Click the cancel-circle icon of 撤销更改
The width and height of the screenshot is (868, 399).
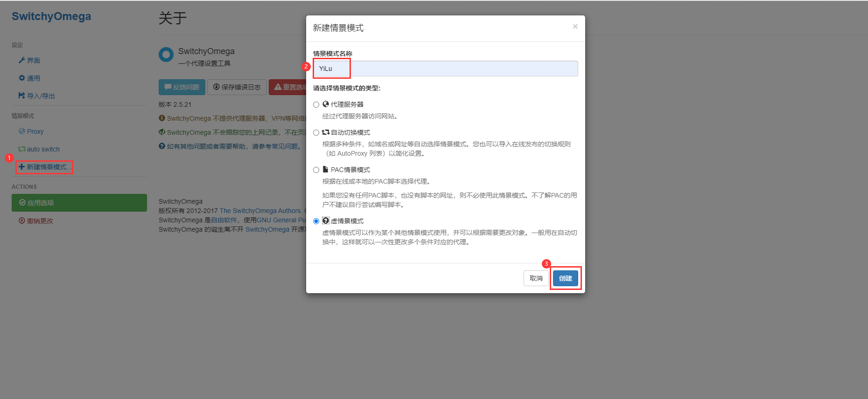point(21,220)
